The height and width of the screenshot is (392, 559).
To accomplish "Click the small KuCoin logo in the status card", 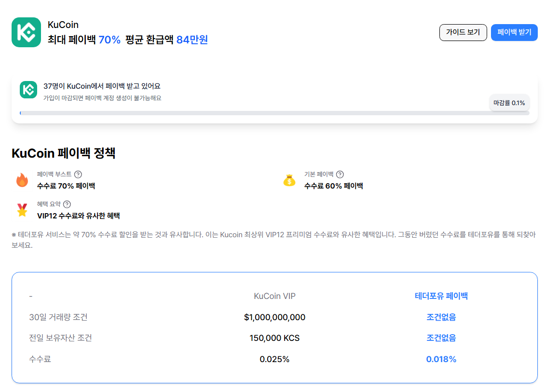I will (x=28, y=90).
